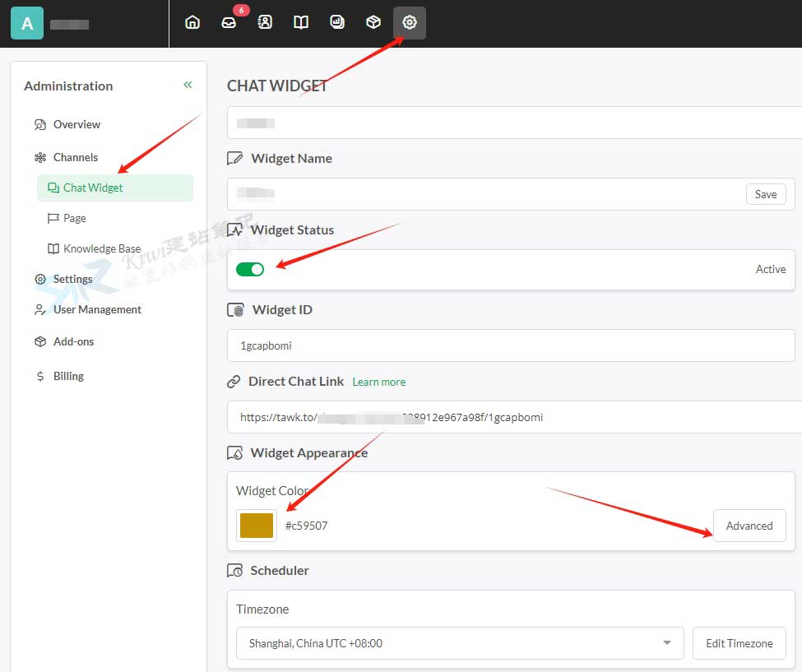Collapse the Administration sidebar
Screen dimensions: 802x672
(x=188, y=85)
